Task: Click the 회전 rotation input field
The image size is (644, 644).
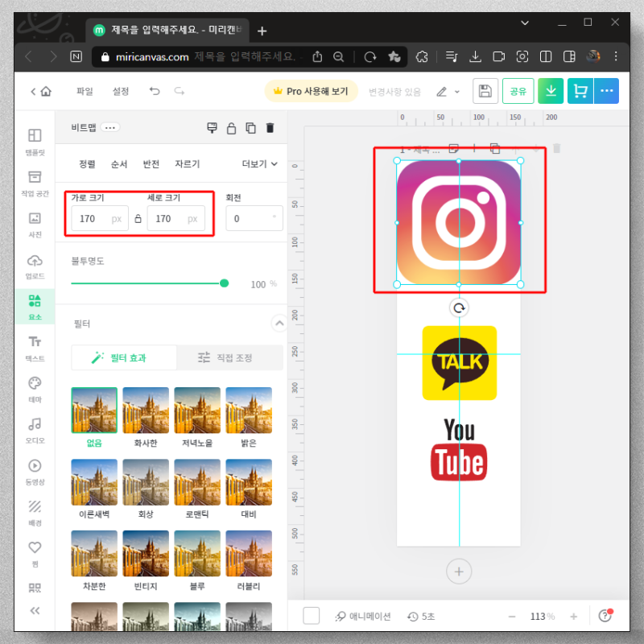Action: point(254,218)
